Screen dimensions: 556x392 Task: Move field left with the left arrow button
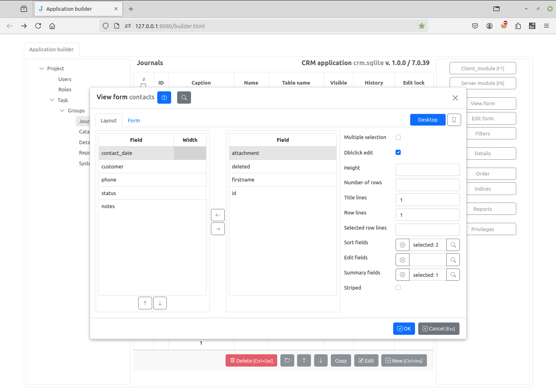(218, 215)
